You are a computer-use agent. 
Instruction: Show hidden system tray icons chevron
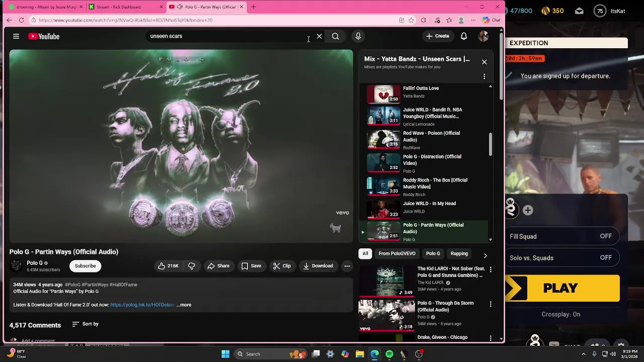coord(584,354)
